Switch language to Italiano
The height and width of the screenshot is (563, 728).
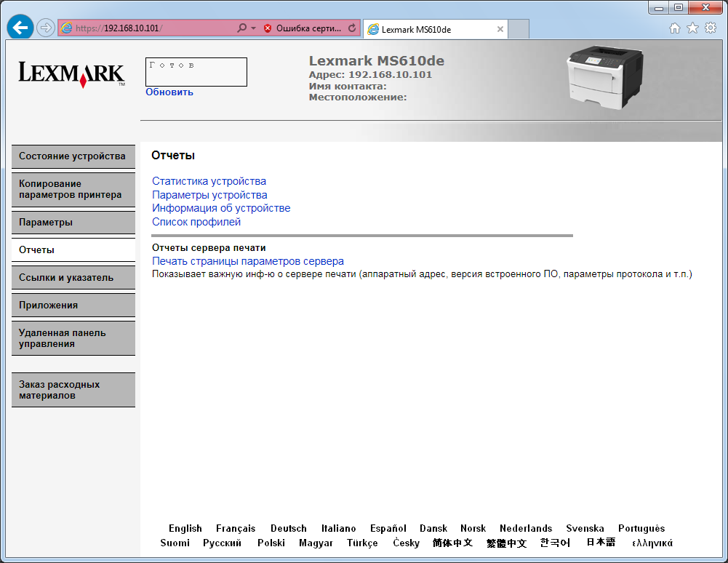pyautogui.click(x=338, y=529)
